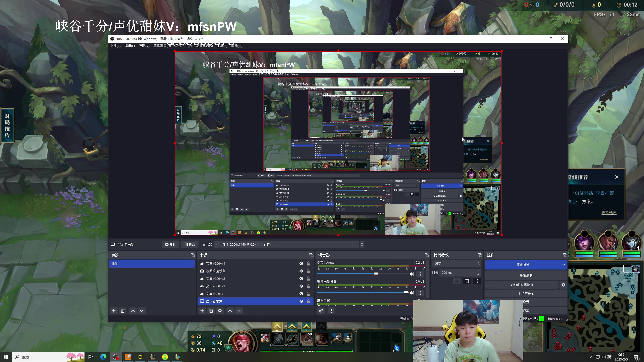Open the 帮助(H) menu
This screenshot has width=644, height=362.
pyautogui.click(x=237, y=46)
